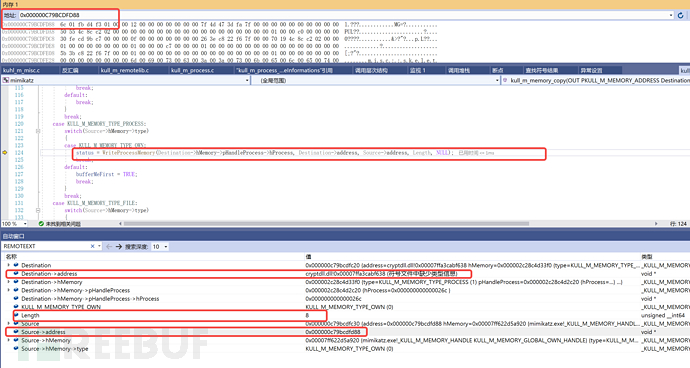Click the 行: 124 line indicator
This screenshot has height=368, width=690.
(x=678, y=224)
